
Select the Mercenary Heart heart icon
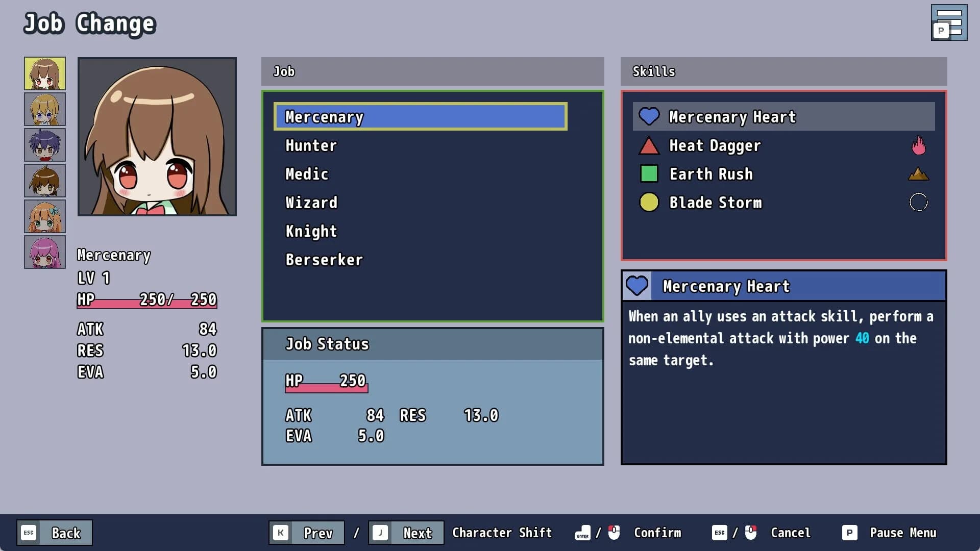[x=649, y=116]
